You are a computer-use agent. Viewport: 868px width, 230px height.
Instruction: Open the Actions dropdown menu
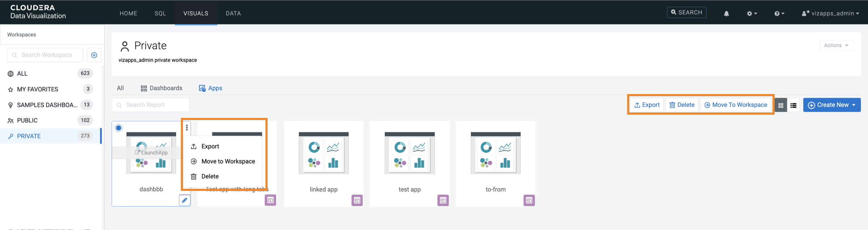click(x=836, y=45)
